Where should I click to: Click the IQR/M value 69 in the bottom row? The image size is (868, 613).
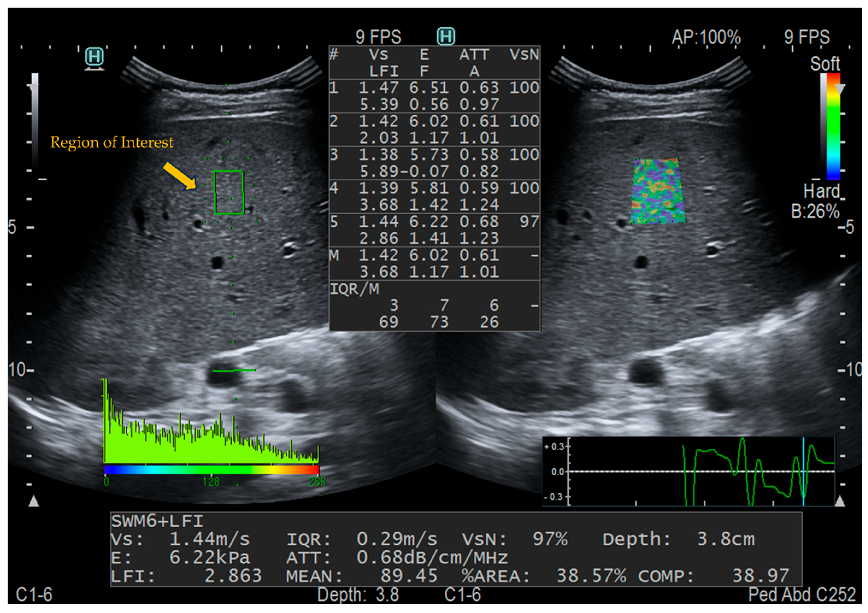(389, 322)
